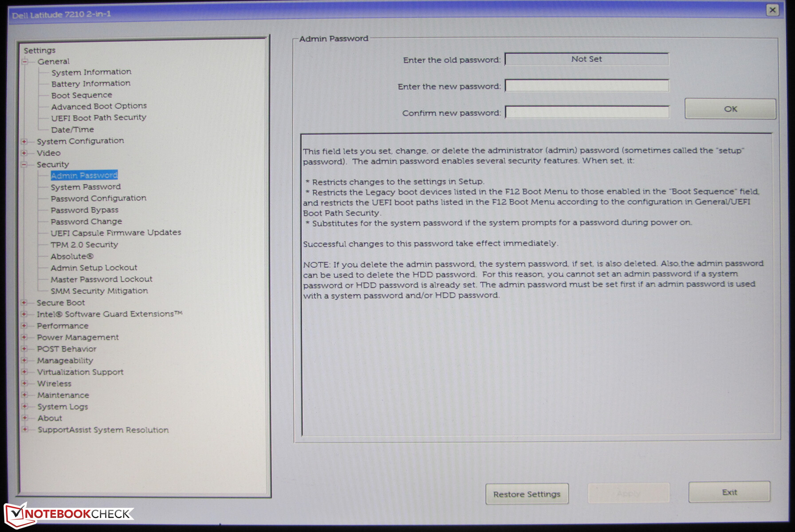Expand the Virtualization Support section
The width and height of the screenshot is (795, 532).
click(x=24, y=372)
